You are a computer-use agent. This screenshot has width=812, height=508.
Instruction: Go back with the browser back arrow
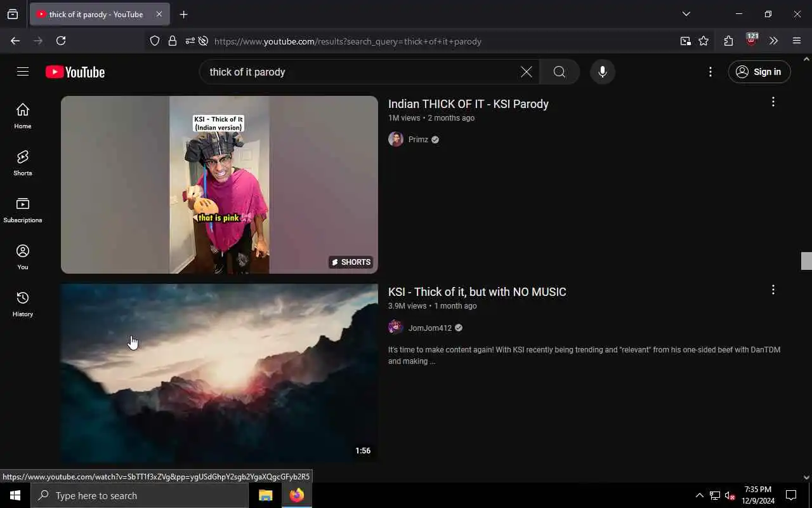click(15, 41)
